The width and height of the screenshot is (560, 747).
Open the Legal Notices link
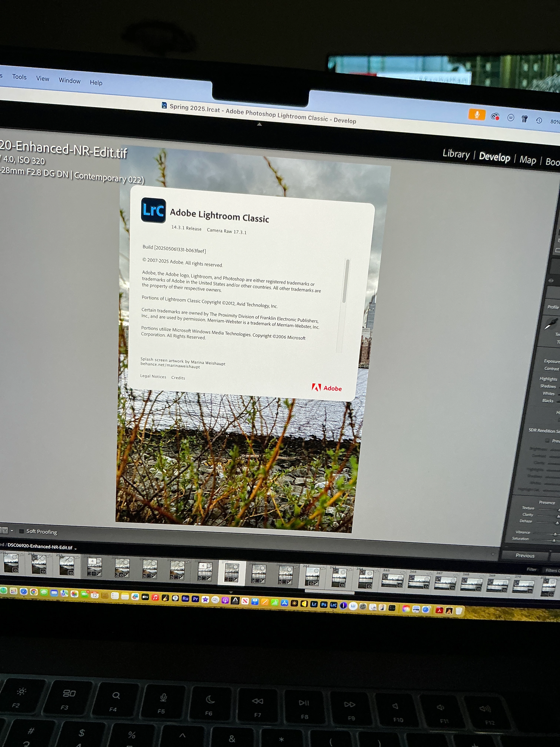coord(153,376)
